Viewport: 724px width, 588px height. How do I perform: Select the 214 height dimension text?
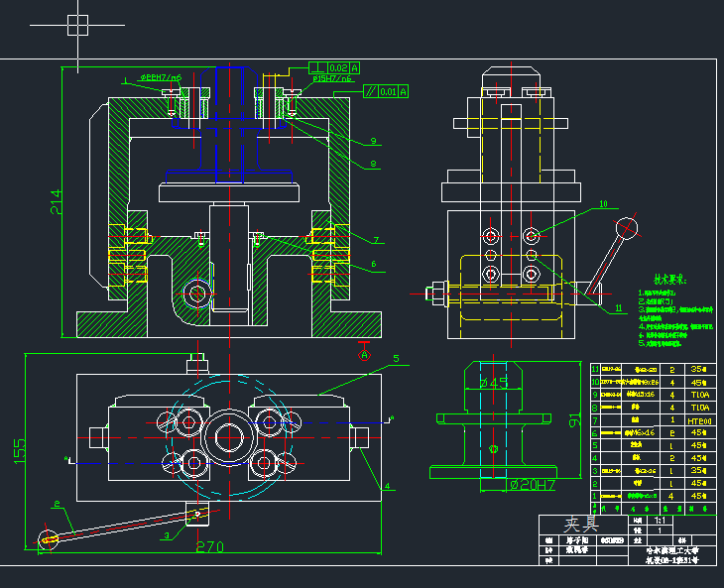tap(56, 201)
